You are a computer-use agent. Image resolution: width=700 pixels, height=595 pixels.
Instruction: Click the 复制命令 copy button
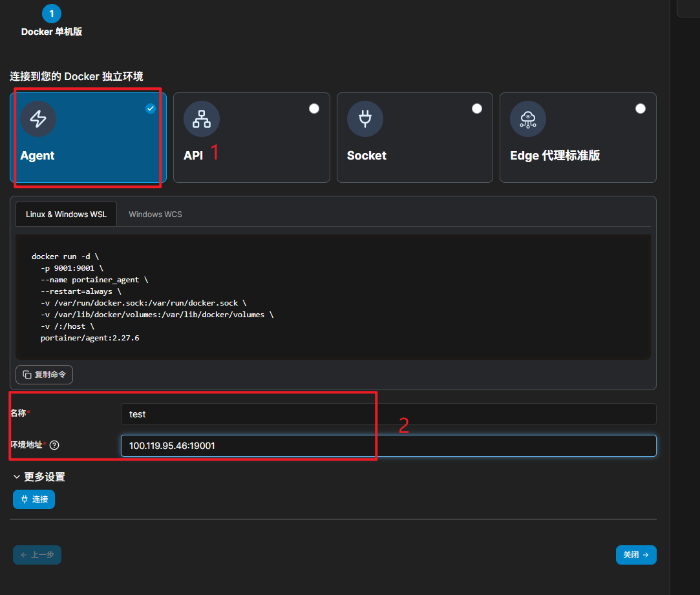point(44,375)
